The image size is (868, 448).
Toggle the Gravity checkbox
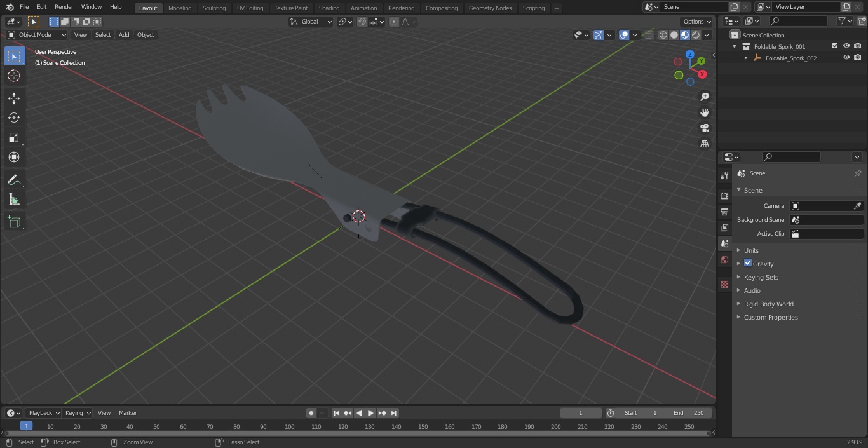click(x=748, y=263)
